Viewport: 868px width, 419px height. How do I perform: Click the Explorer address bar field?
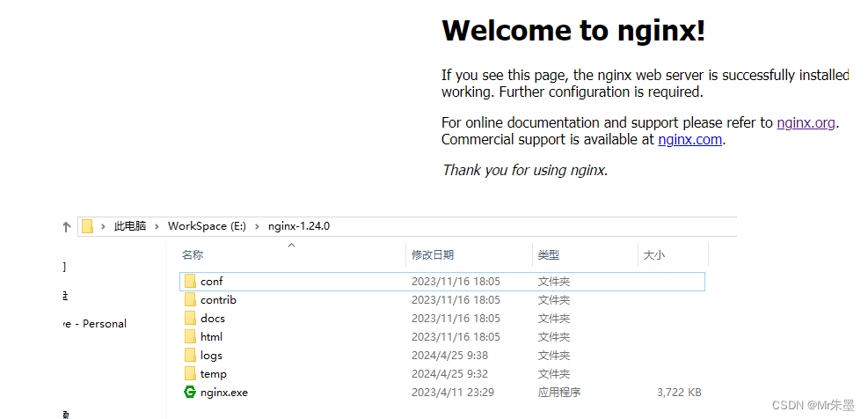tap(407, 226)
